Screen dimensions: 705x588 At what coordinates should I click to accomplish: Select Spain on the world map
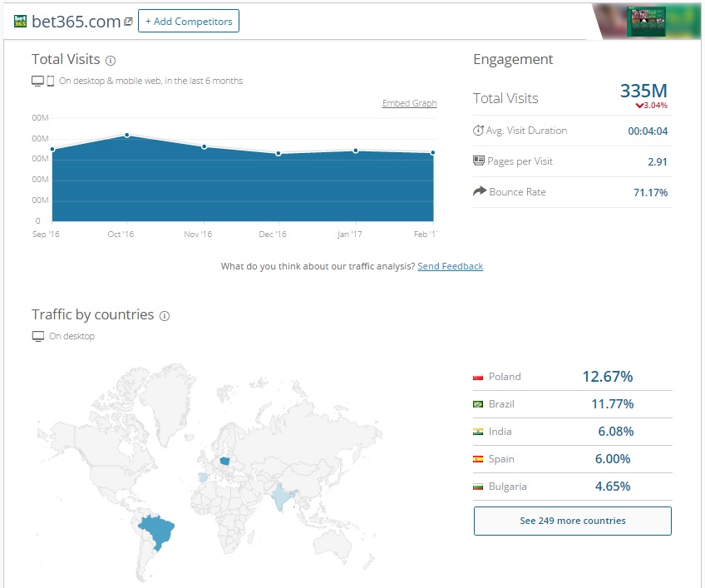[204, 477]
